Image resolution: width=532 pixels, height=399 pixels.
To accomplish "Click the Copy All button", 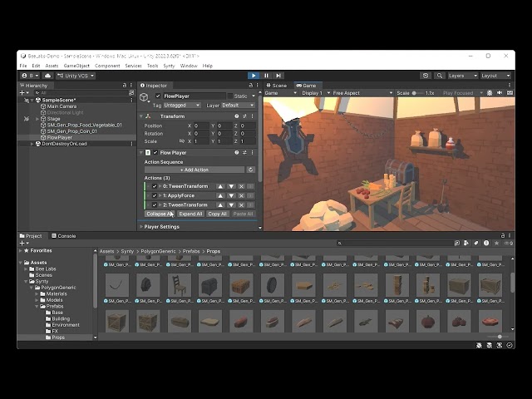I will tap(217, 214).
